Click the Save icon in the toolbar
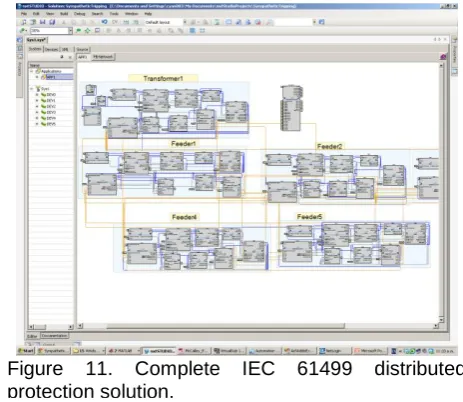Viewport: 463px width, 402px height. tap(43, 22)
